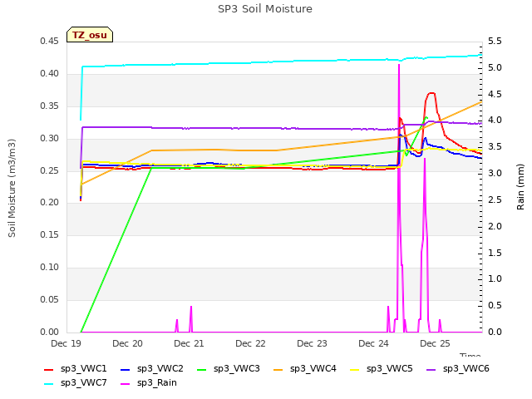Click the tallest magenta rain spike peak
Viewport: 532px width, 399px height.
point(399,65)
